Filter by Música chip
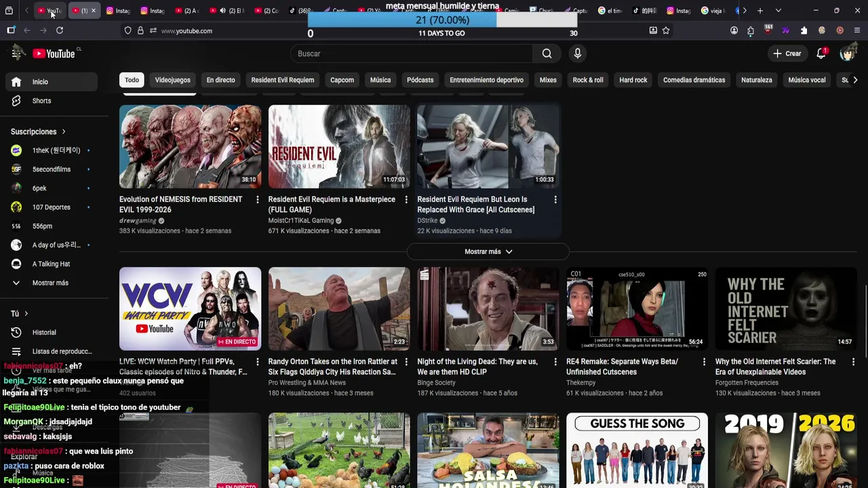Screen dimensions: 868x488 click(380, 80)
